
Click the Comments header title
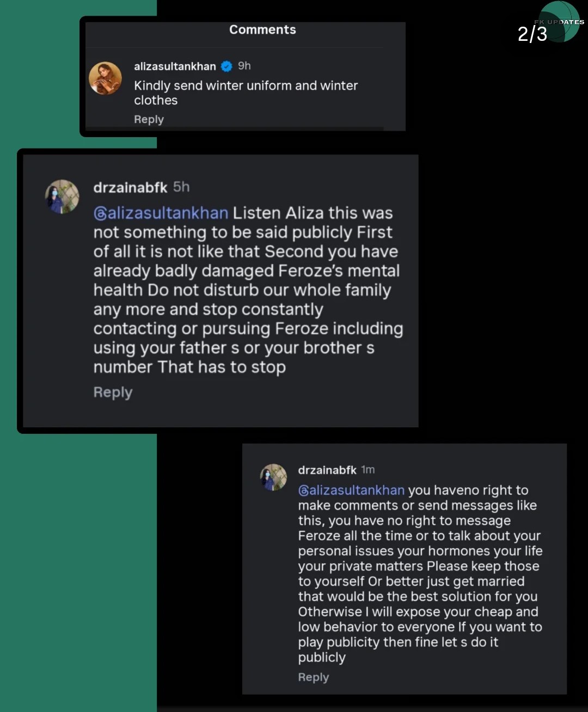[262, 29]
